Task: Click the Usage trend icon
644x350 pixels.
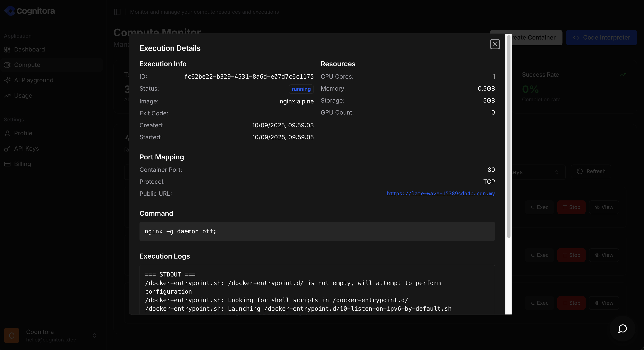Action: (7, 96)
